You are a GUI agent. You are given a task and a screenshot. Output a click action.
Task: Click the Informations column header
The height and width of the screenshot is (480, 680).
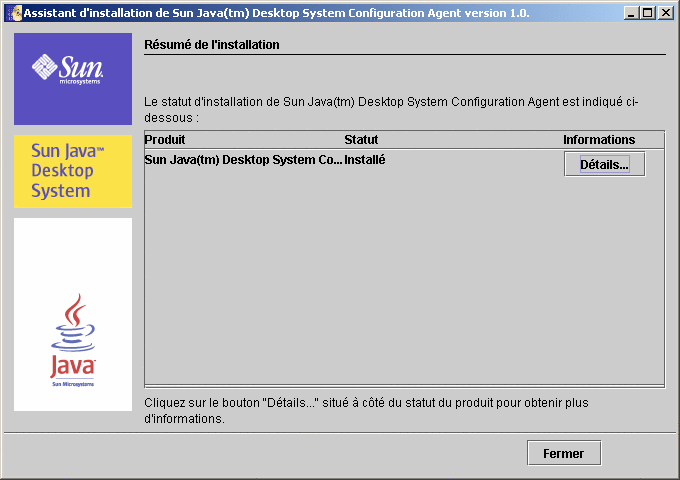point(599,140)
